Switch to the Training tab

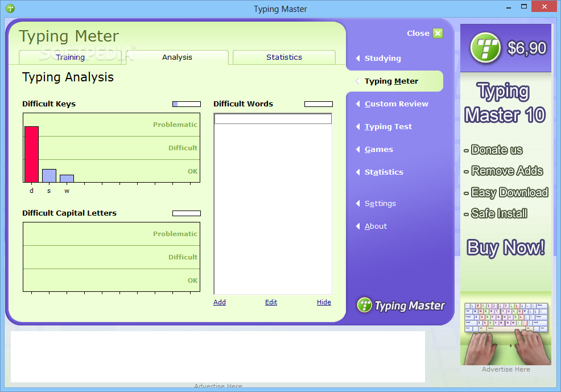(x=70, y=57)
